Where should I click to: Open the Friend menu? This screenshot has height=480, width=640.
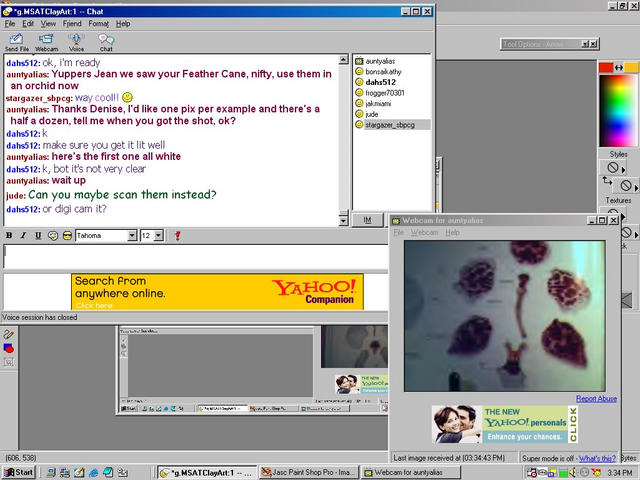click(x=72, y=24)
